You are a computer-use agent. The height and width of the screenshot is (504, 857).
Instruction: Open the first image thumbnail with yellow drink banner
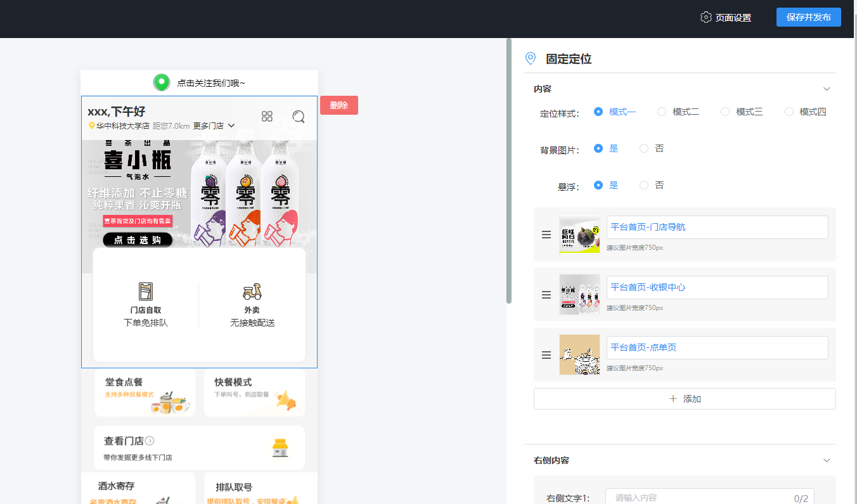coord(579,235)
